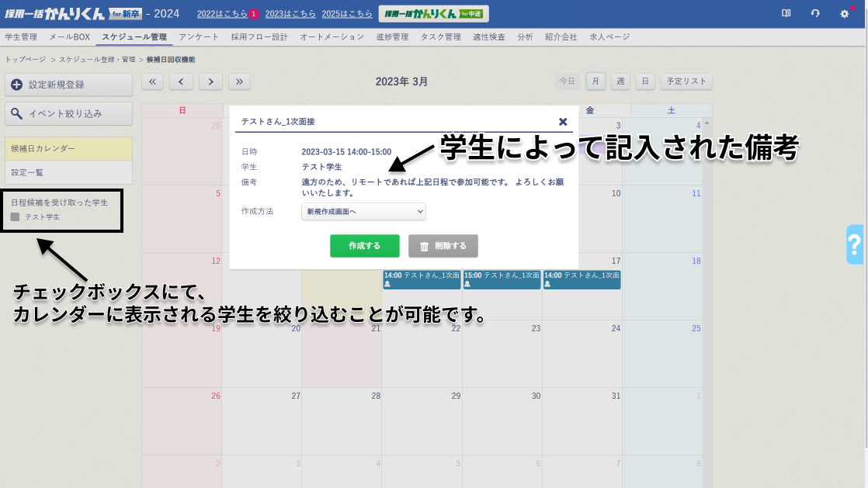Click the plus icon on 設定新規登録

tap(17, 85)
